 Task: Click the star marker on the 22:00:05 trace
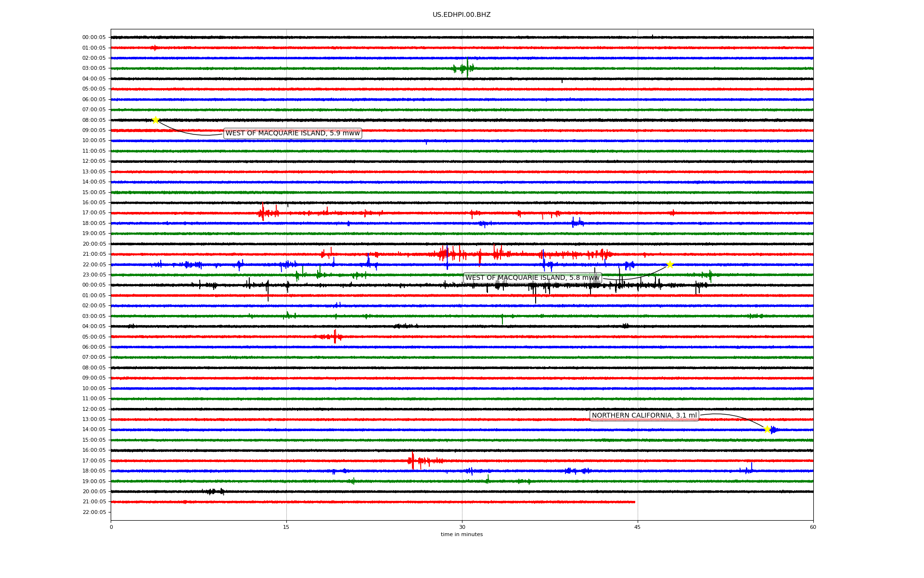point(670,264)
